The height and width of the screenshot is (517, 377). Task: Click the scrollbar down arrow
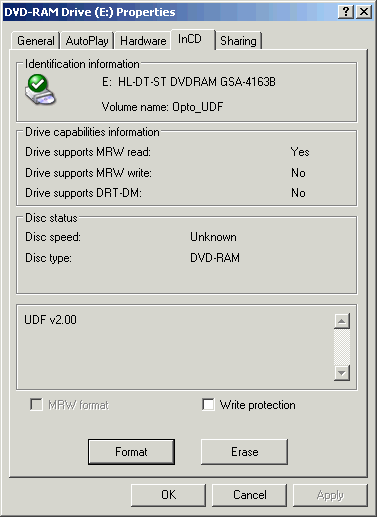(x=342, y=373)
